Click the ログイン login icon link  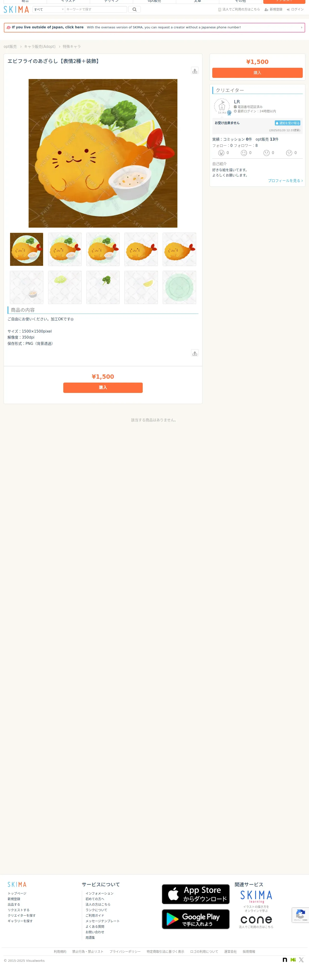click(x=295, y=10)
